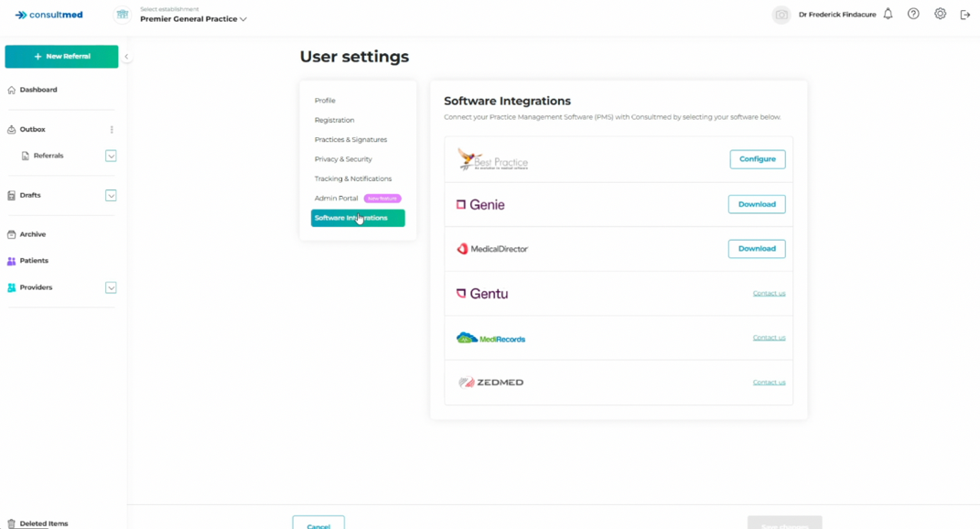The width and height of the screenshot is (980, 529).
Task: Configure Best Practice integration
Action: pos(757,159)
